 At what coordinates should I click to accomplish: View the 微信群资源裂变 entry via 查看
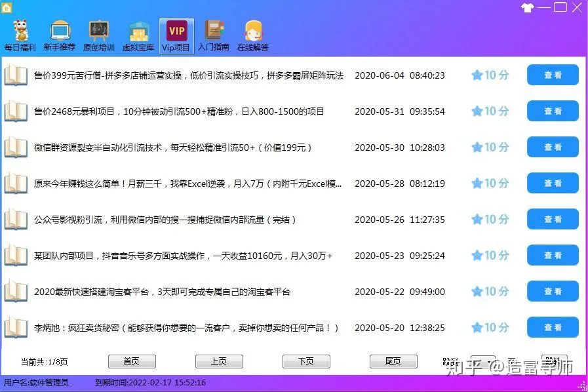[553, 147]
